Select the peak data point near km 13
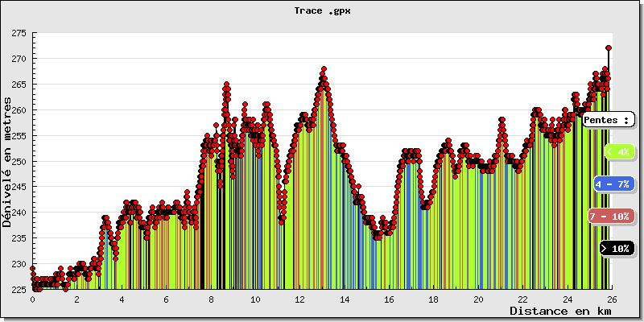644x322 pixels. point(324,69)
